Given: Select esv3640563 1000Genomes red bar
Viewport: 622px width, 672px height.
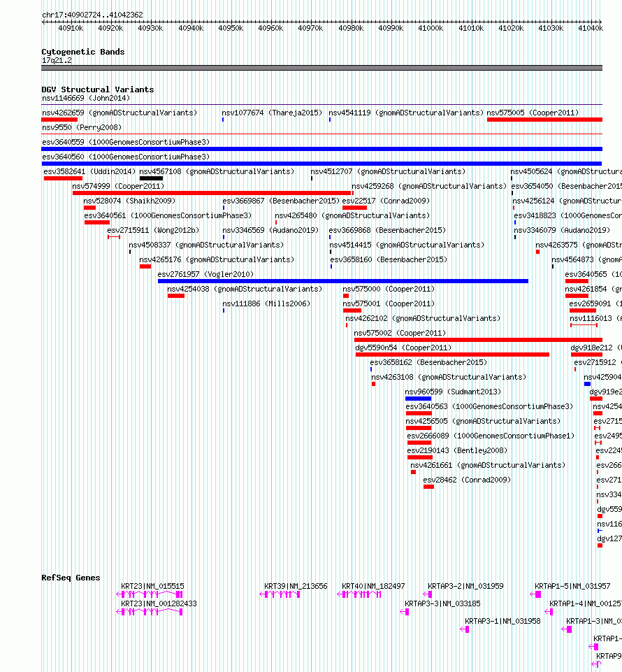Looking at the screenshot, I should [x=419, y=413].
